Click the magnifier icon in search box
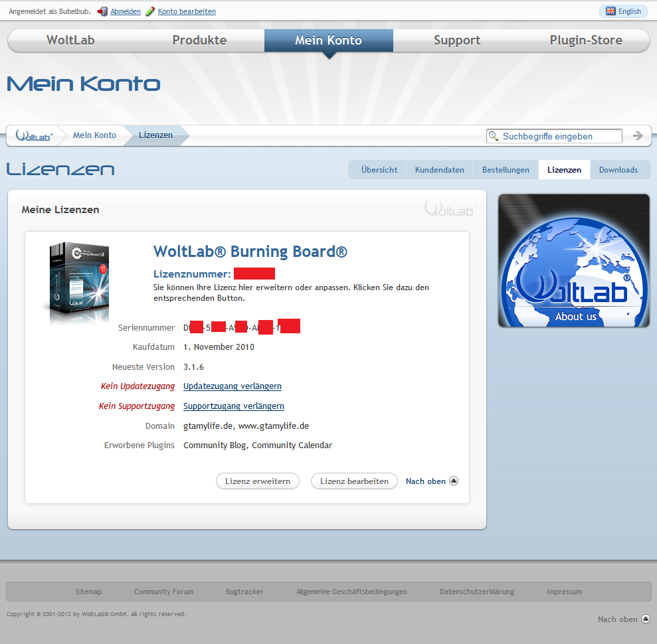Screen dimensions: 657x644 (494, 136)
